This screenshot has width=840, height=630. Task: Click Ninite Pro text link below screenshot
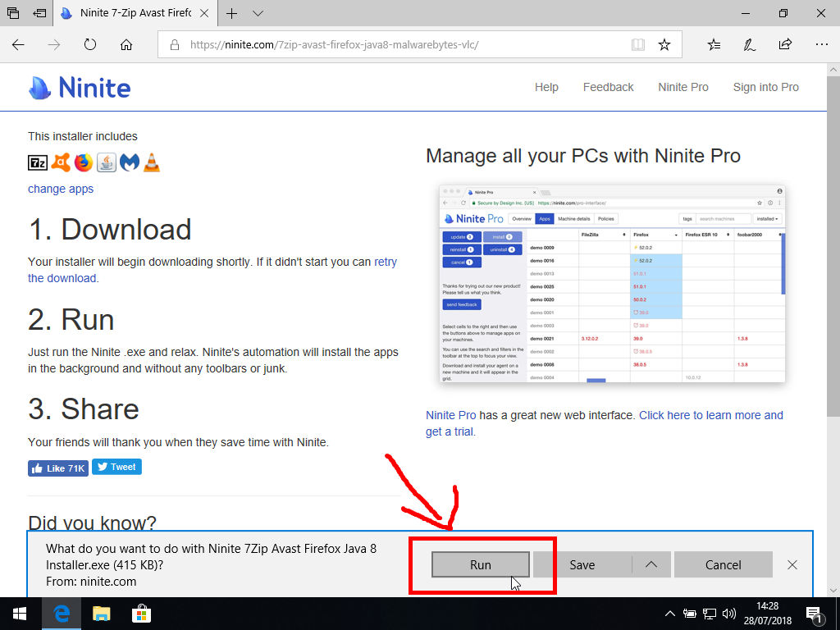click(450, 415)
